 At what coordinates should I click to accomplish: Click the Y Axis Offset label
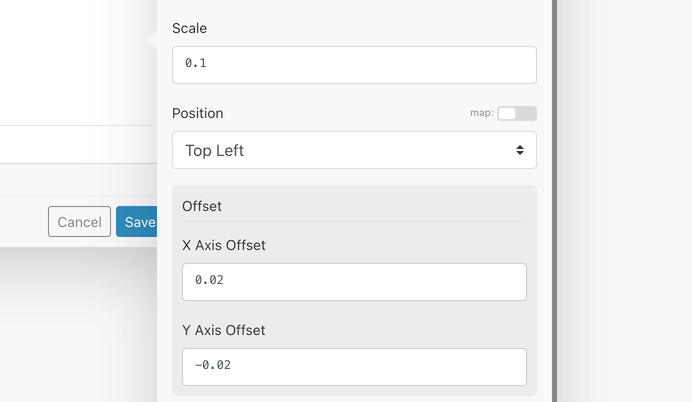pos(224,330)
